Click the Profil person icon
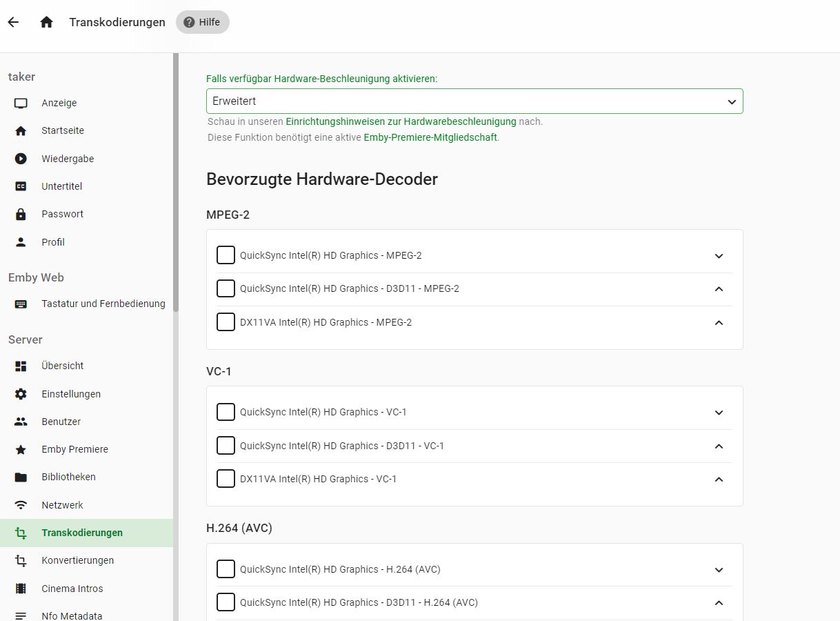840x621 pixels. pos(21,242)
